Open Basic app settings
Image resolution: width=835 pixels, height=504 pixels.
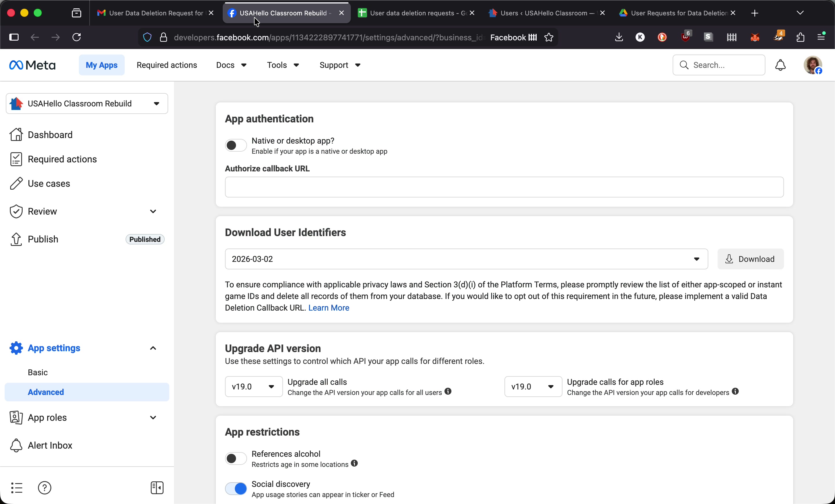(38, 372)
